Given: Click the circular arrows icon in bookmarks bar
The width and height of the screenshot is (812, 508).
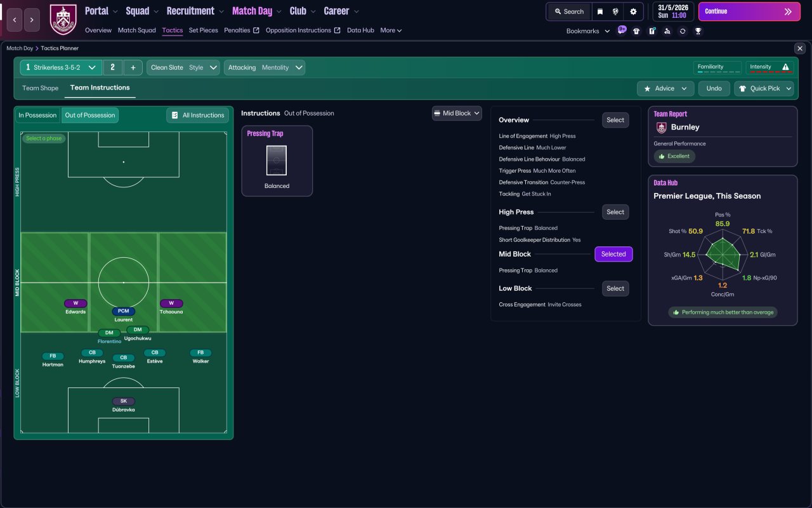Looking at the screenshot, I should (683, 30).
